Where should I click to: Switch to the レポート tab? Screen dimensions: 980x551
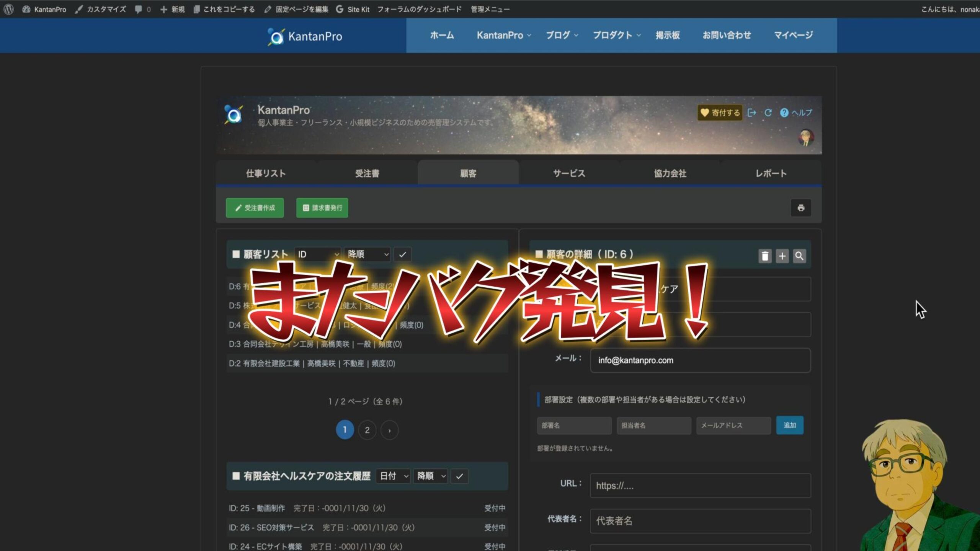[771, 173]
